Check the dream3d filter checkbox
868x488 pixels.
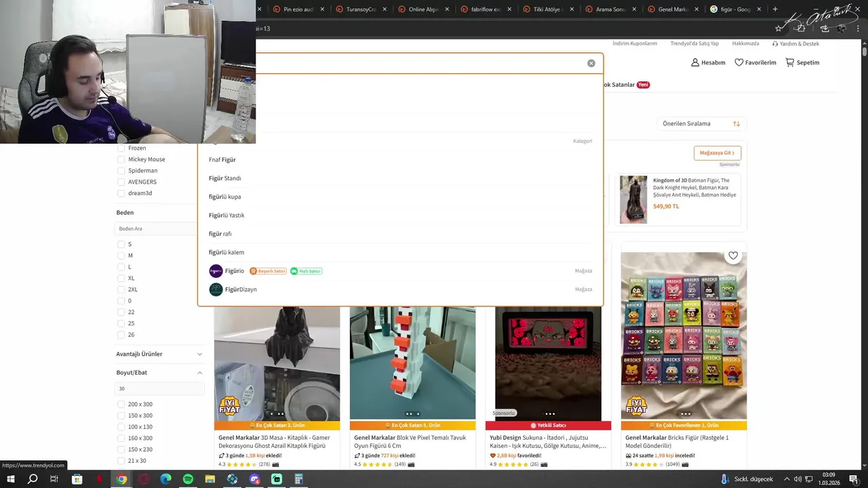point(121,193)
